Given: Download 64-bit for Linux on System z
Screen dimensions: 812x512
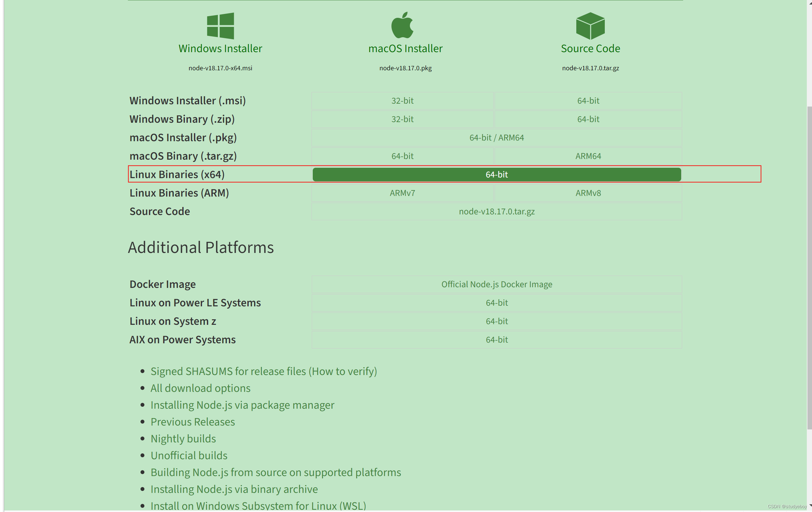Looking at the screenshot, I should (497, 322).
